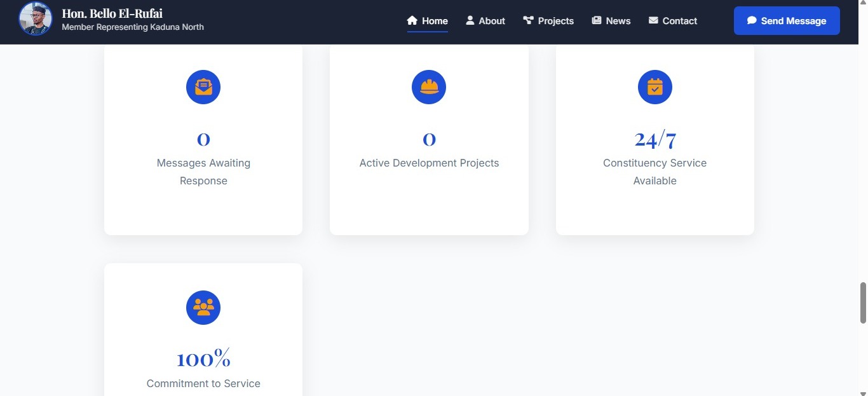Viewport: 868px width, 396px height.
Task: Click the inbox envelope icon above Messages Awaiting Response
Action: click(x=203, y=87)
